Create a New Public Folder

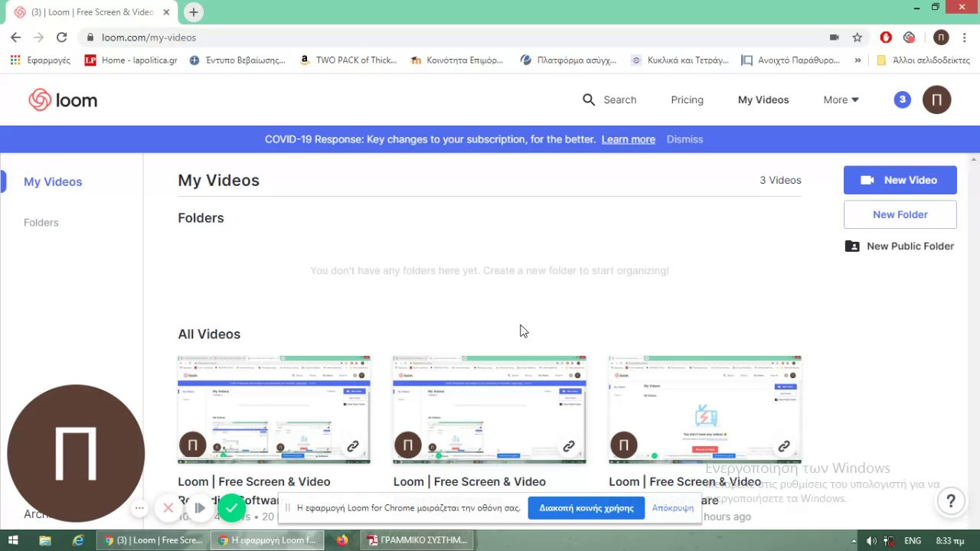click(x=900, y=246)
